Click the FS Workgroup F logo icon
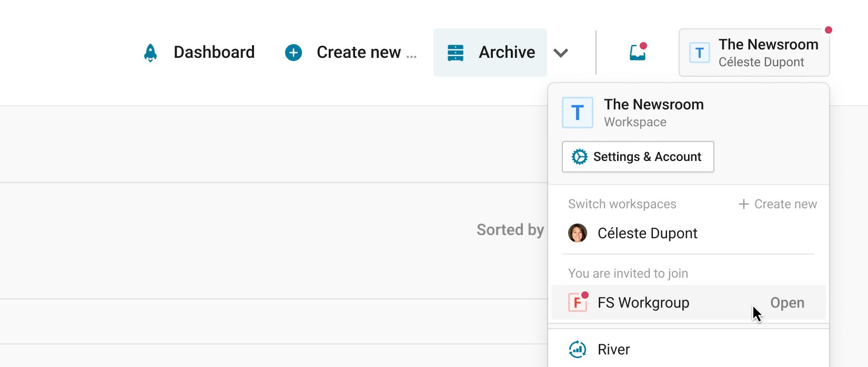The height and width of the screenshot is (367, 868). coord(578,302)
